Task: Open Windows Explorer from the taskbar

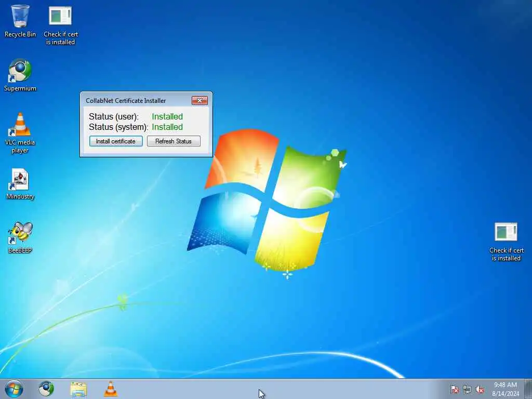Action: click(78, 389)
